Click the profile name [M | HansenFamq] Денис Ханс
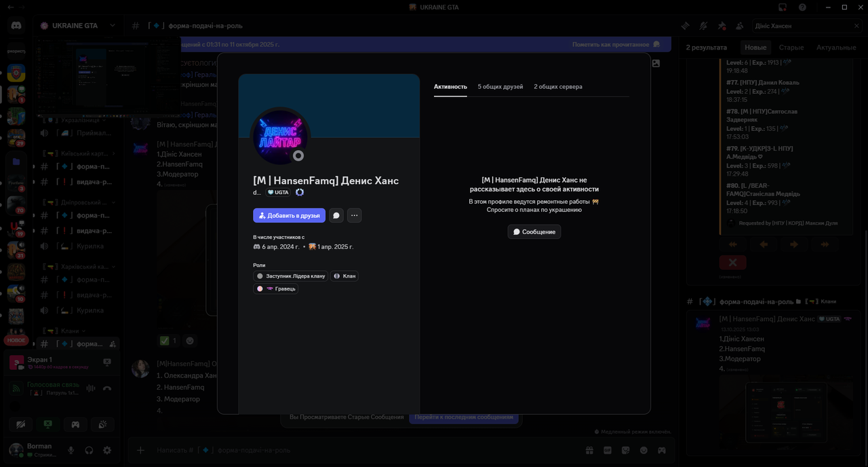Screen dimensions: 868x467 coord(325,181)
